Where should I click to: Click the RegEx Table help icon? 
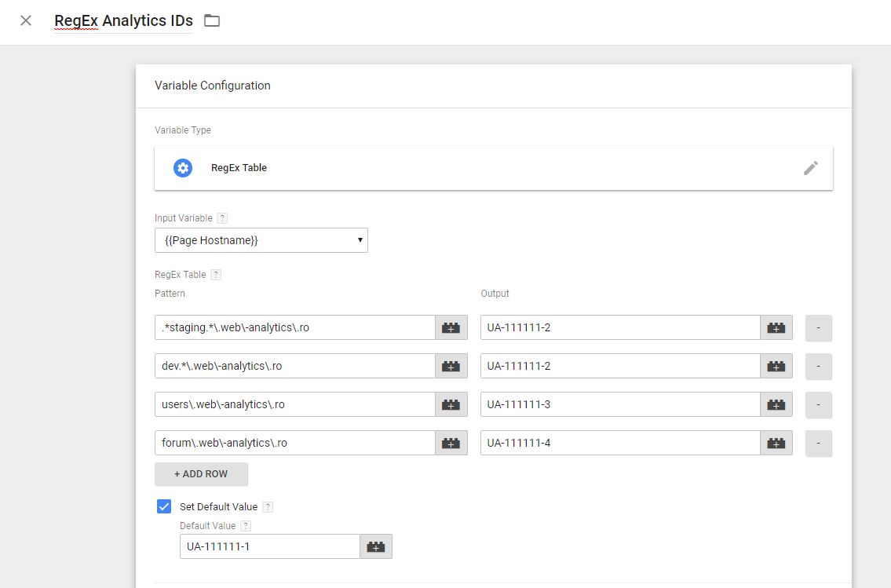click(x=214, y=274)
